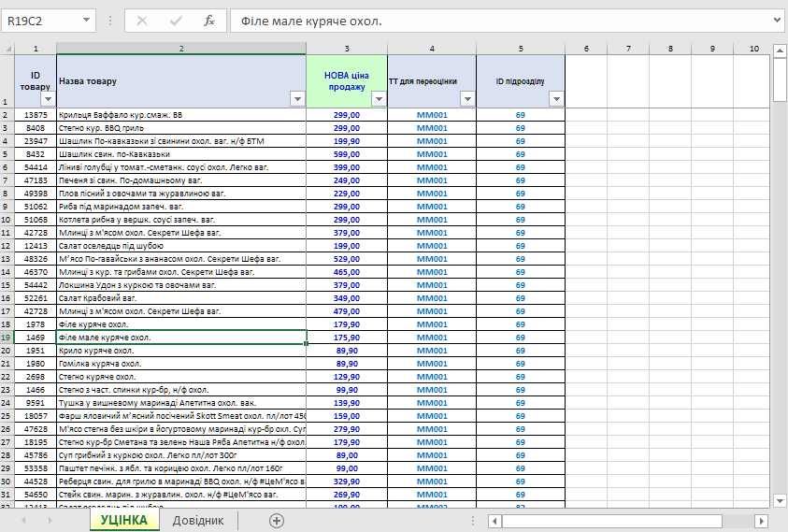The image size is (788, 532).
Task: Click the formula bar input text
Action: click(x=495, y=21)
